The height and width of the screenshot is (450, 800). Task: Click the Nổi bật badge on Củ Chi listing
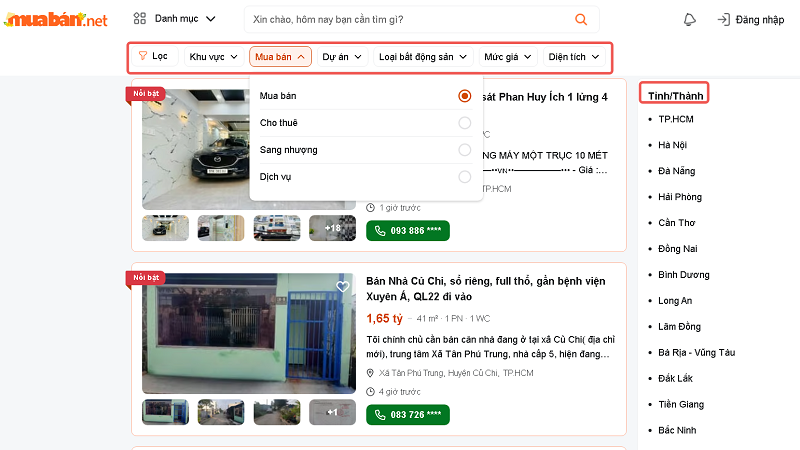(x=146, y=278)
